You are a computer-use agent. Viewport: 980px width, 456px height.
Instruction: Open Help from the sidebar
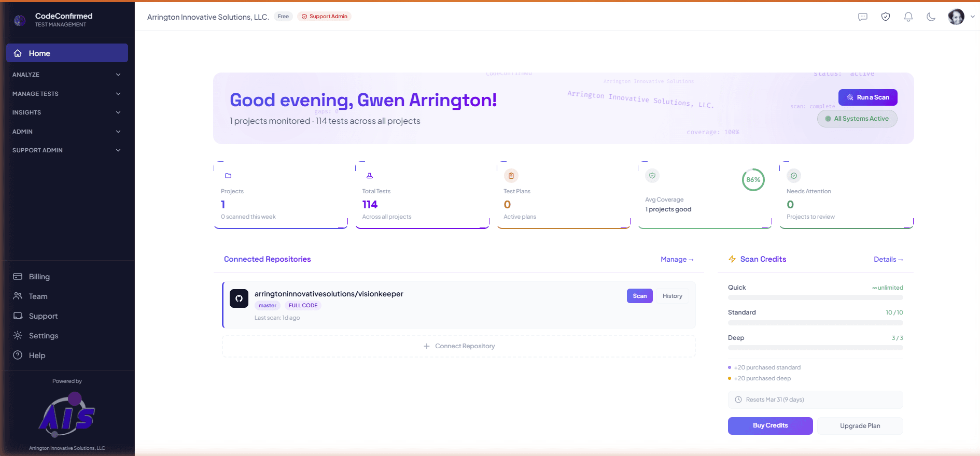[67, 355]
